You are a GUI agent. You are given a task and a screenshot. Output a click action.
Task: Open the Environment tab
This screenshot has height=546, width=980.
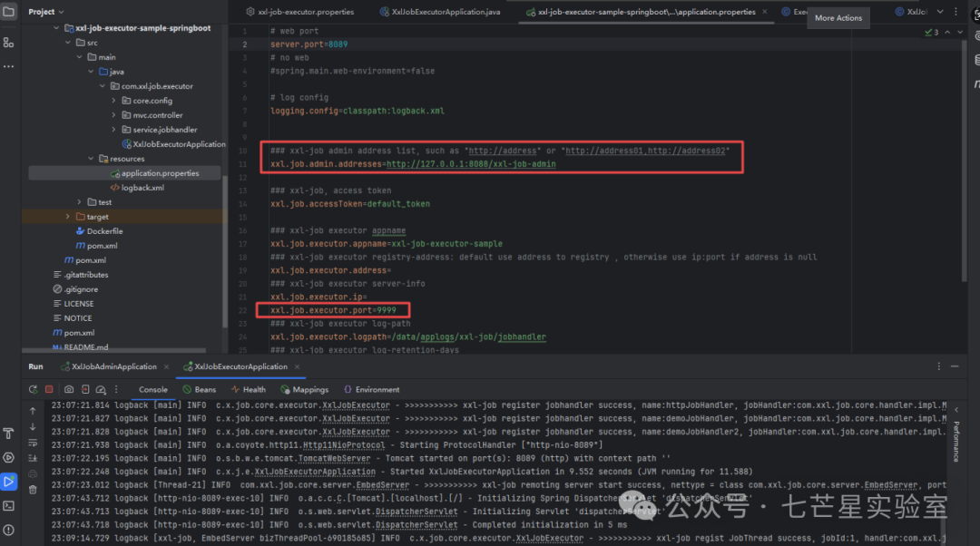coord(371,389)
